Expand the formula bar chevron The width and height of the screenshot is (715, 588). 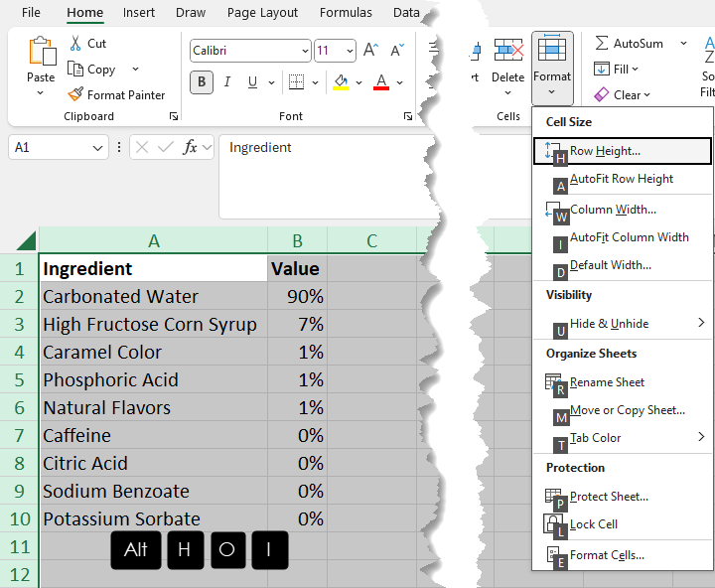coord(207,147)
